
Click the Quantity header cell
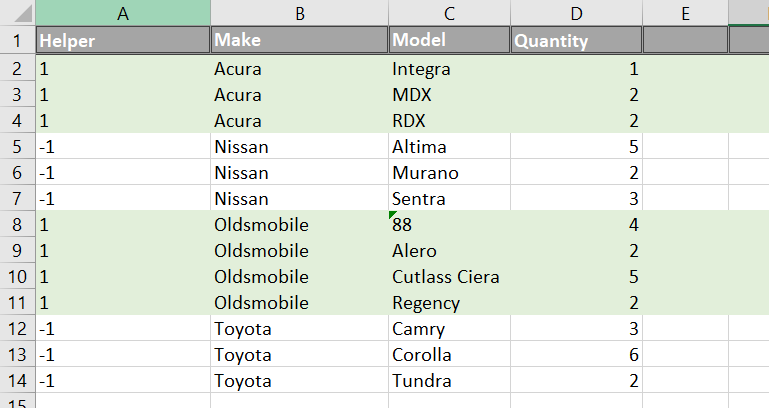(577, 40)
